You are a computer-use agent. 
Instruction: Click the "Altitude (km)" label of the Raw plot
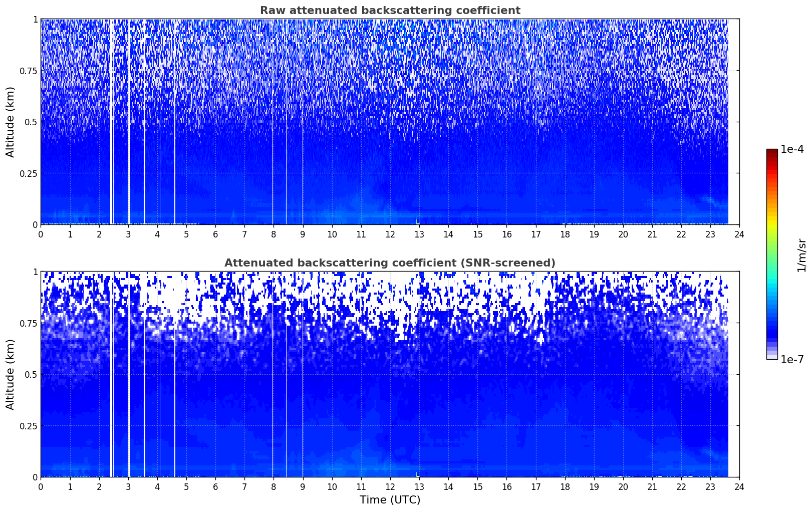coord(11,122)
